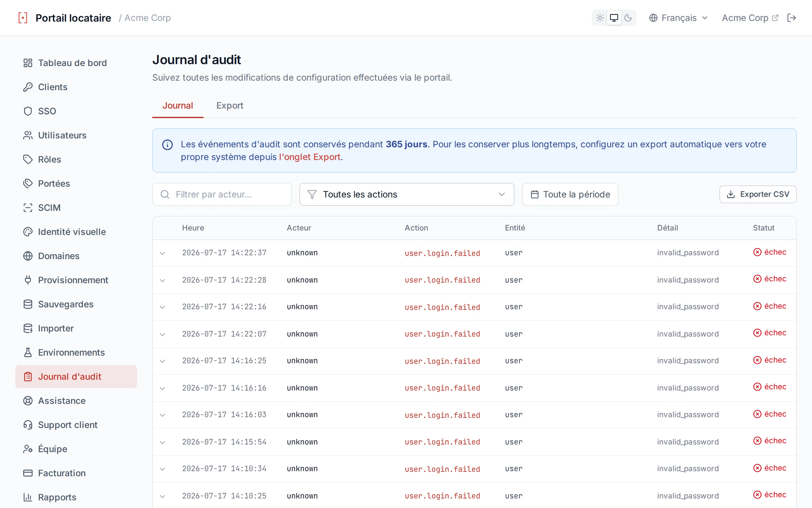Click invalid_password in 14:16:25 row

point(688,360)
